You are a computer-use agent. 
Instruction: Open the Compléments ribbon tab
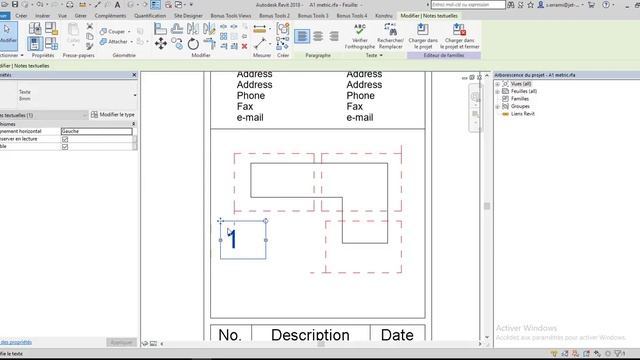click(110, 16)
